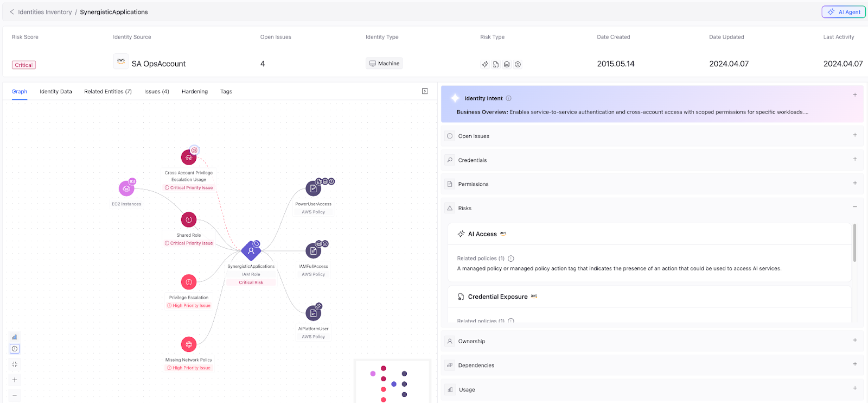Screen dimensions: 868x403
Task: Switch to the Graph tab
Action: 20,92
